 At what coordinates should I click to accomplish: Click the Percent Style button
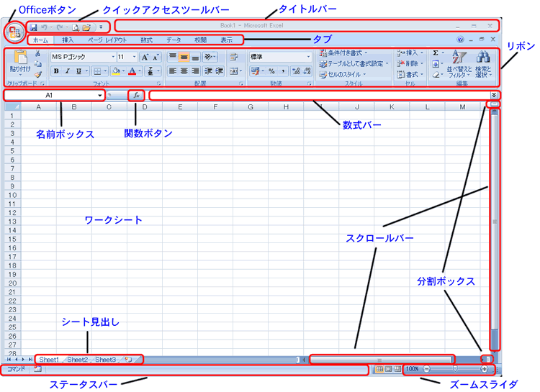tap(271, 71)
